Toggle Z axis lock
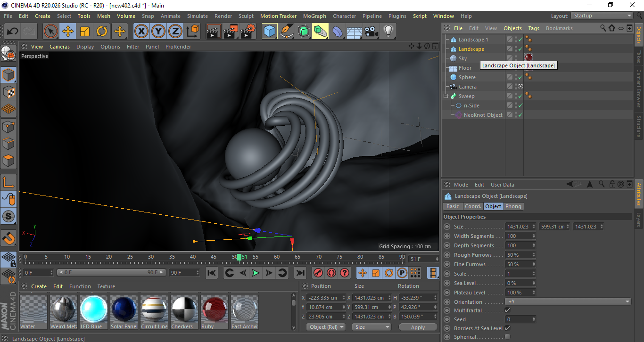This screenshot has height=342, width=644. pyautogui.click(x=175, y=32)
